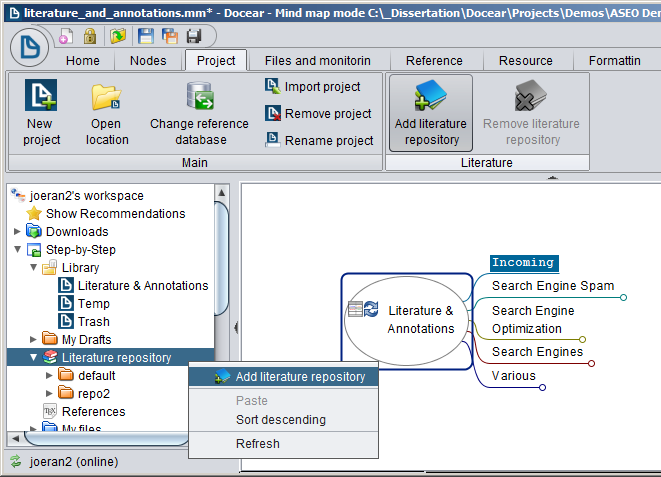Toggle fold on Search Engine Optimization node circle
Image resolution: width=661 pixels, height=477 pixels.
[x=583, y=339]
